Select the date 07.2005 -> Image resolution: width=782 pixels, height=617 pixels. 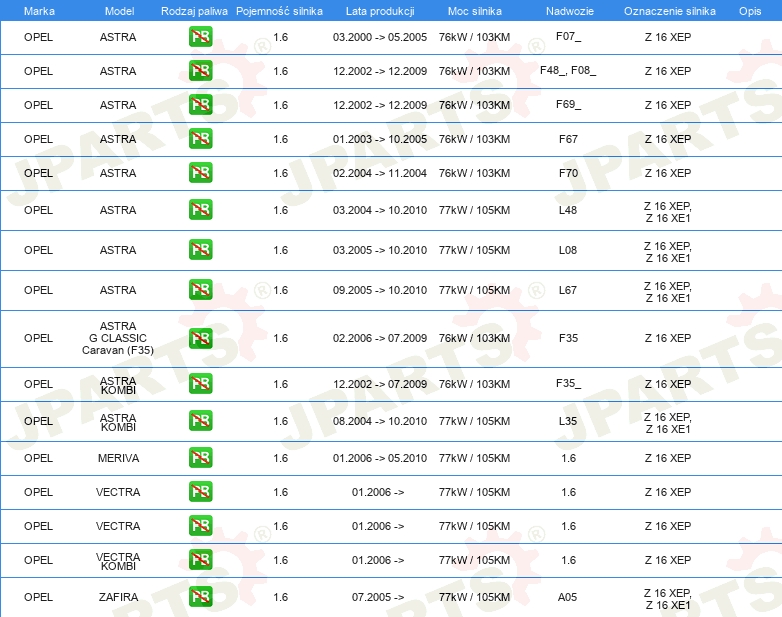coord(378,597)
